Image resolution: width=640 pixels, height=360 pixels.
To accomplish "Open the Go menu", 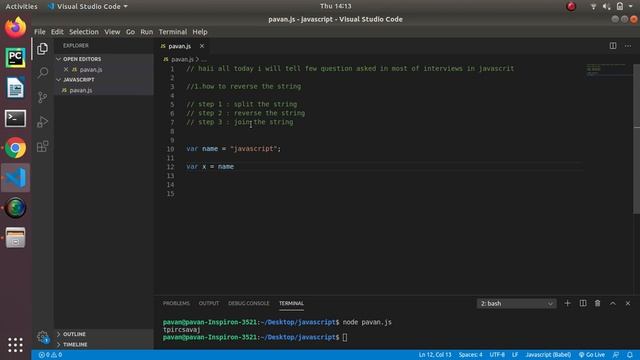I will pos(130,32).
